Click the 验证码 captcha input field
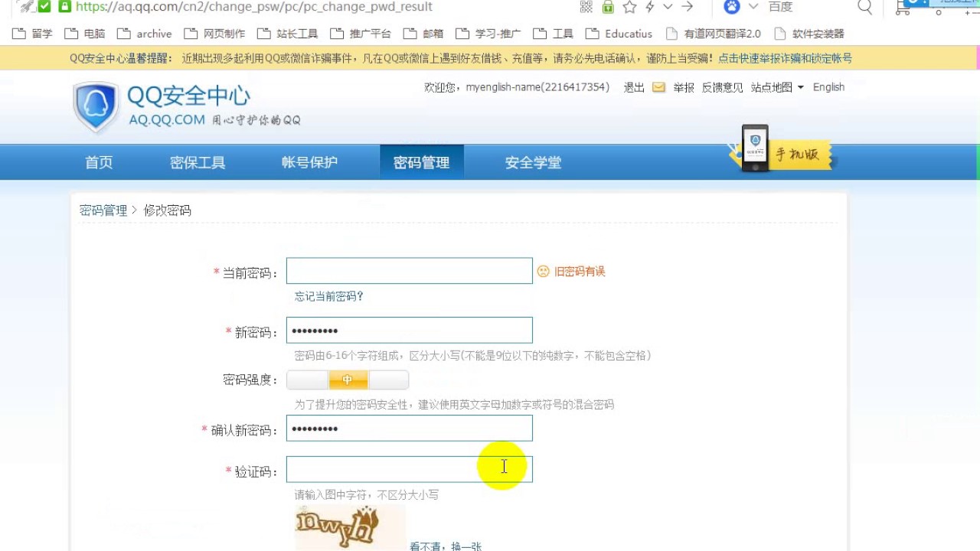 pos(410,469)
